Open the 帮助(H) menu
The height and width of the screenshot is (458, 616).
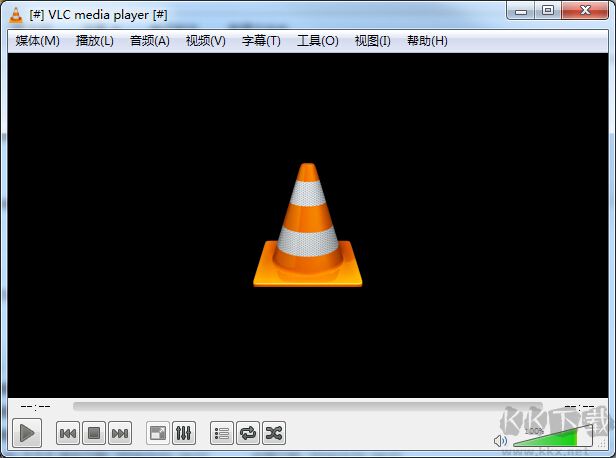pos(427,40)
